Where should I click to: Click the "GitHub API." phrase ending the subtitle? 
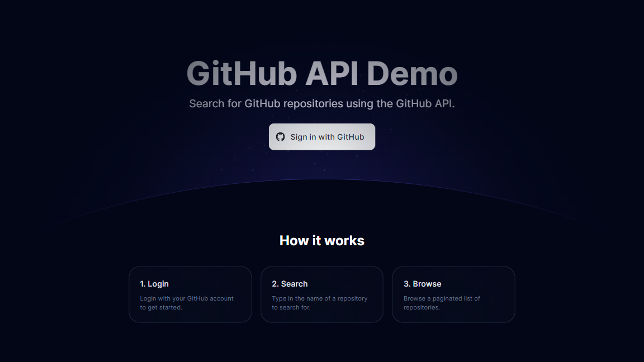(x=425, y=104)
